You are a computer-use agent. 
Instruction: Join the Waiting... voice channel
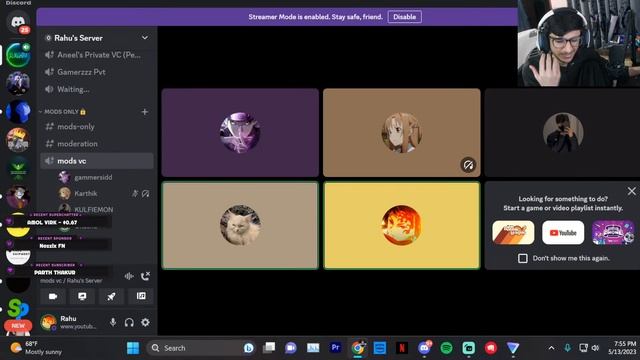point(97,89)
